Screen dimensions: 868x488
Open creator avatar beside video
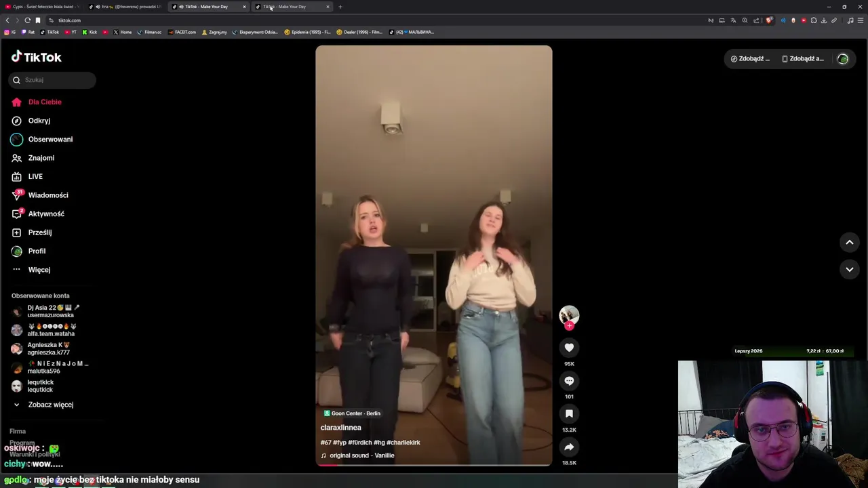click(569, 315)
